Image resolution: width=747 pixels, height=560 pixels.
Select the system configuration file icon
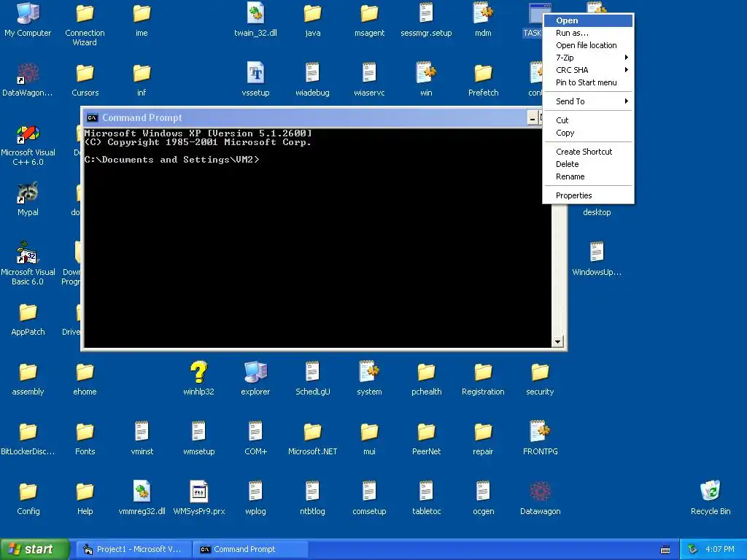[x=369, y=373]
